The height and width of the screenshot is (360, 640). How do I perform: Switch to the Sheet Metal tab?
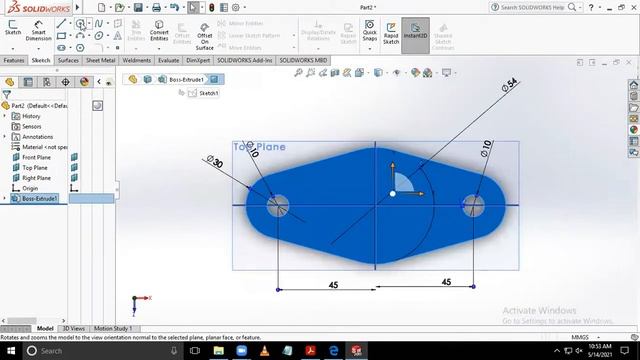tap(100, 60)
